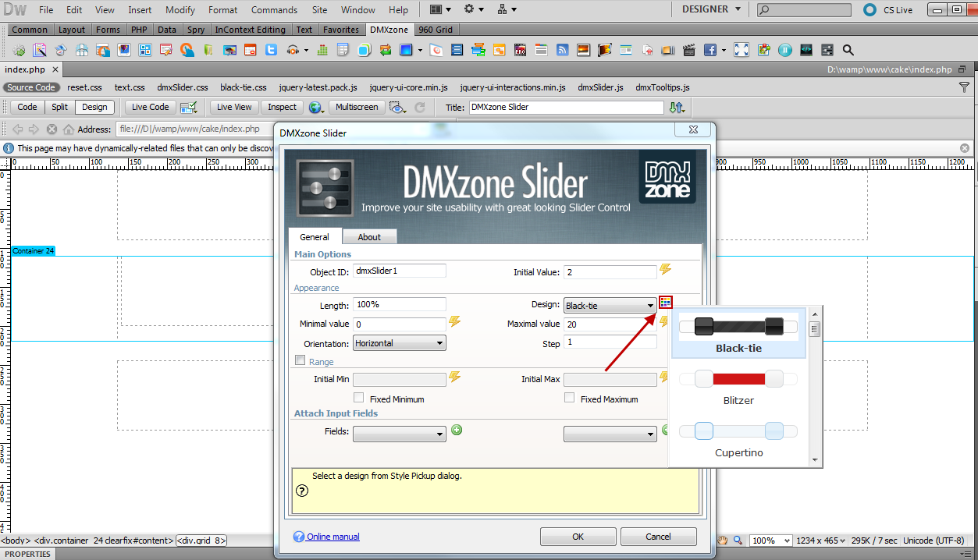978x560 pixels.
Task: Open the zoom level dropdown showing 100%
Action: click(771, 541)
